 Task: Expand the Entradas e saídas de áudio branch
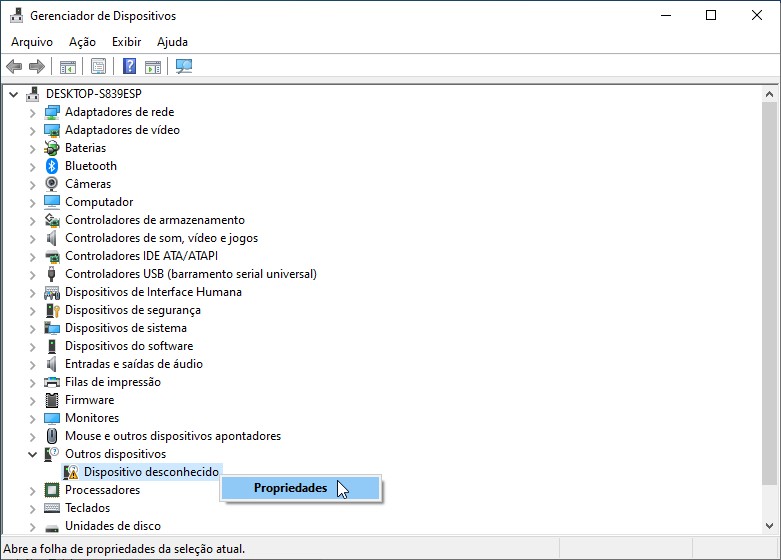click(32, 365)
